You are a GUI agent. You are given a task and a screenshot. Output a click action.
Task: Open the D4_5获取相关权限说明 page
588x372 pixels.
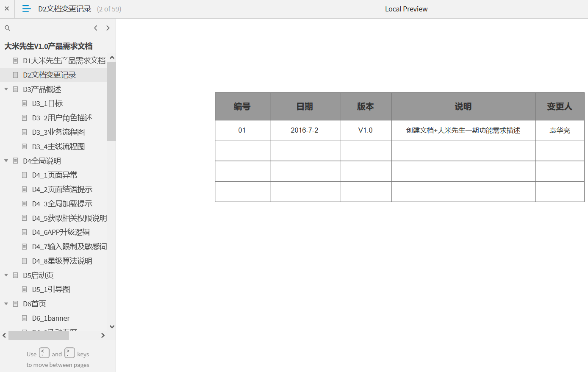tap(69, 218)
